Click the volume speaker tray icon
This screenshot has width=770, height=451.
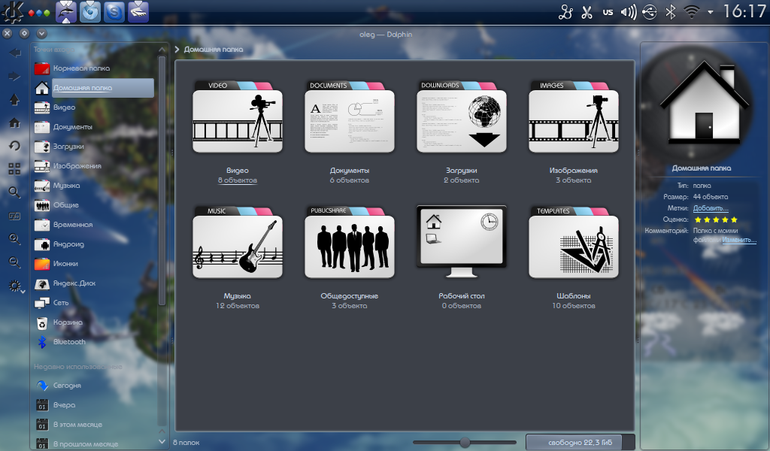(629, 12)
